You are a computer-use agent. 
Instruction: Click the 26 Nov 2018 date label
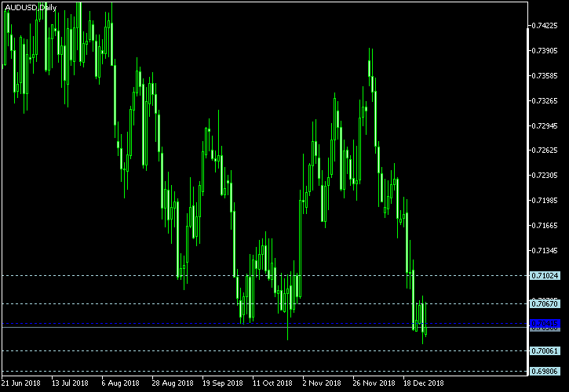coord(374,383)
